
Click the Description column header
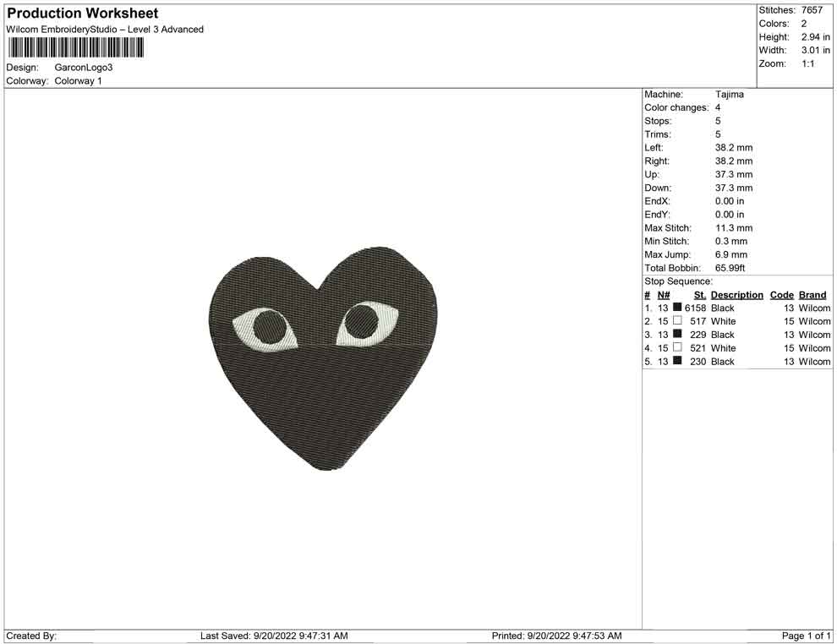737,295
